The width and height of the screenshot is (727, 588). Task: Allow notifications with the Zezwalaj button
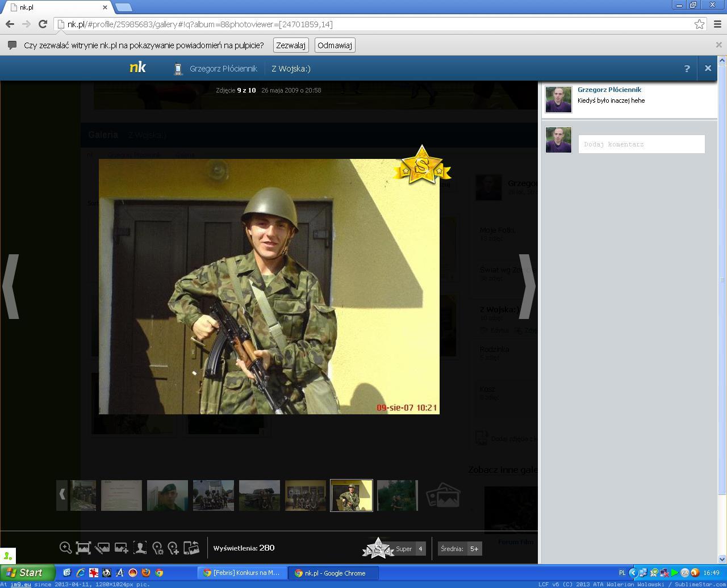[291, 45]
